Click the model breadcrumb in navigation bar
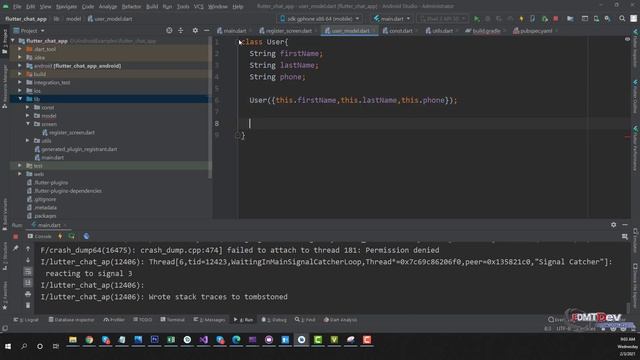The image size is (640, 360). coord(73,19)
